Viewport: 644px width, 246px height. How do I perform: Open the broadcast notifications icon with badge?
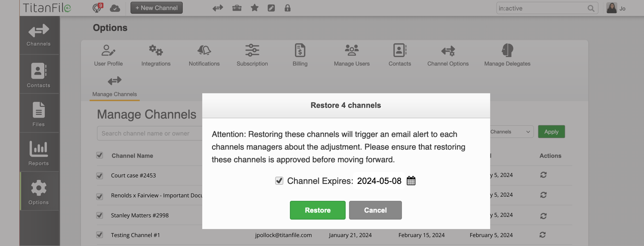click(97, 8)
